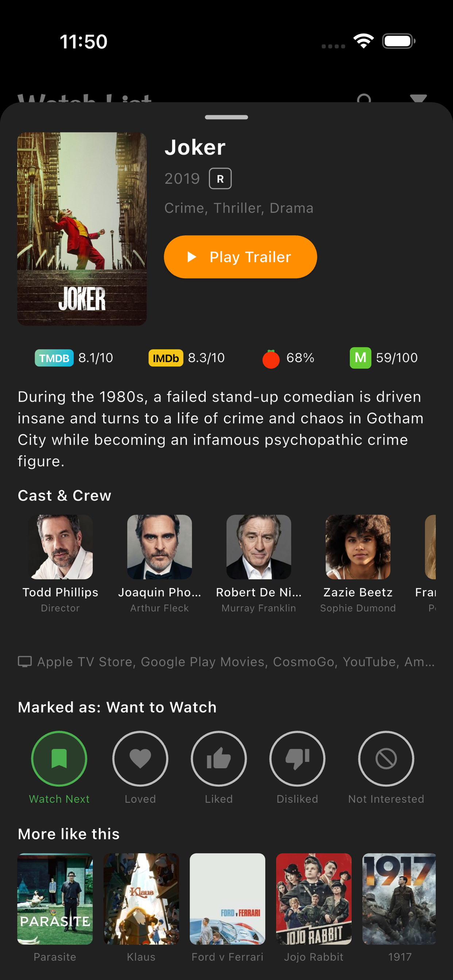Image resolution: width=453 pixels, height=980 pixels.
Task: Mark the movie as Loved
Action: (x=140, y=759)
